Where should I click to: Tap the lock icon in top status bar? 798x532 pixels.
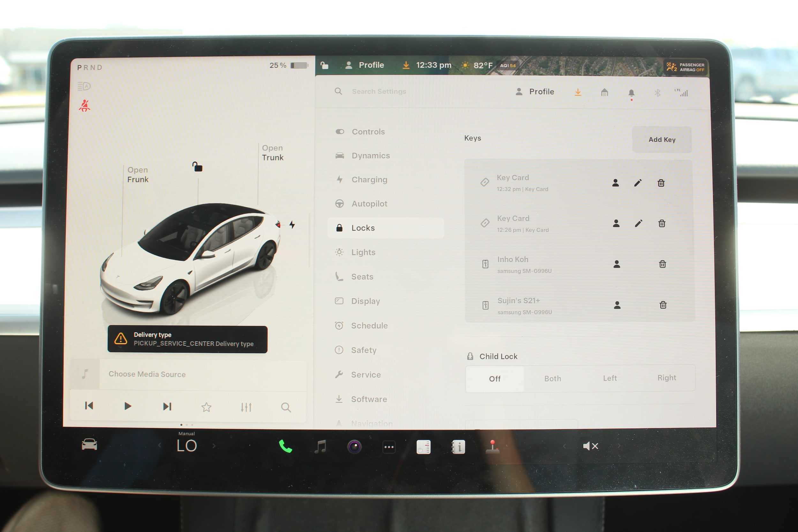[325, 65]
